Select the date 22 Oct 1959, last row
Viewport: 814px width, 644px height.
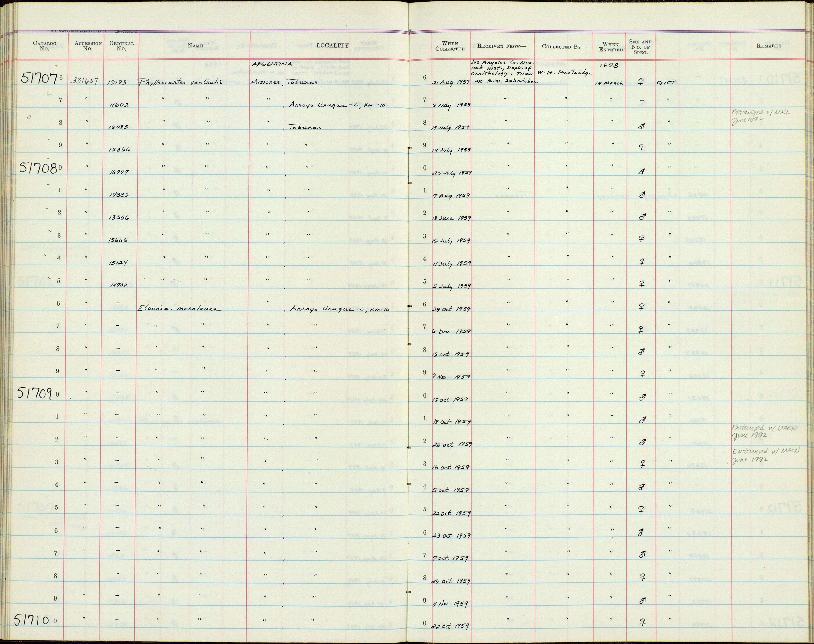coord(450,626)
